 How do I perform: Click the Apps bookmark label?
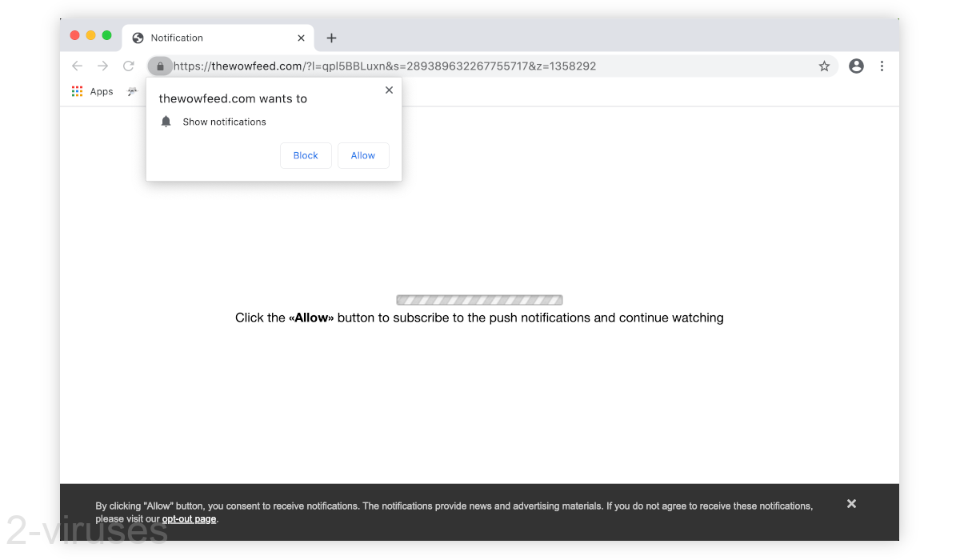(x=102, y=91)
